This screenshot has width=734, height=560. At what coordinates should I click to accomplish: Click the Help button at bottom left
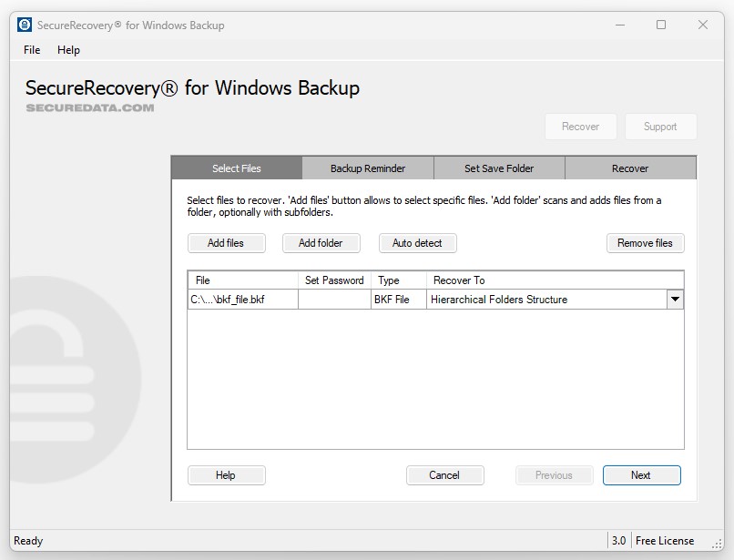click(226, 475)
